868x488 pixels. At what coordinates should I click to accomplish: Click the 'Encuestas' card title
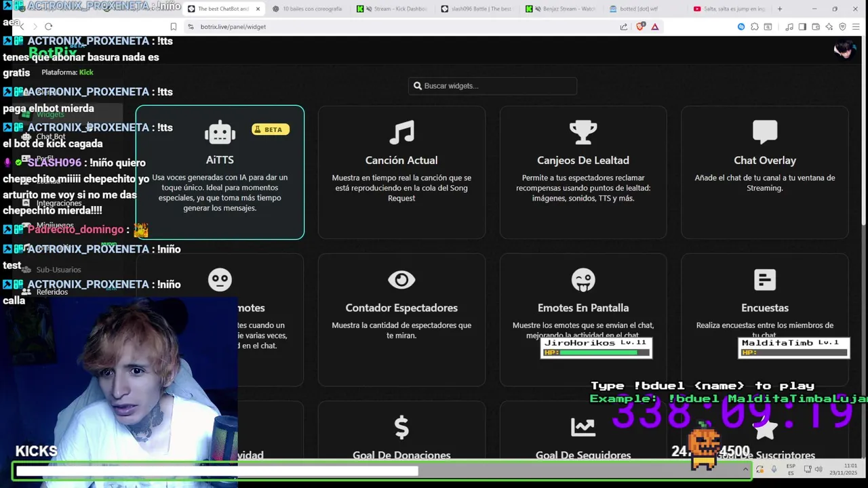tap(765, 308)
